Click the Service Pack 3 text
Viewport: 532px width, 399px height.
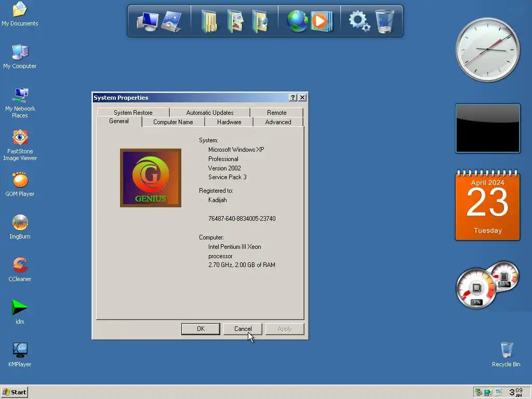228,177
